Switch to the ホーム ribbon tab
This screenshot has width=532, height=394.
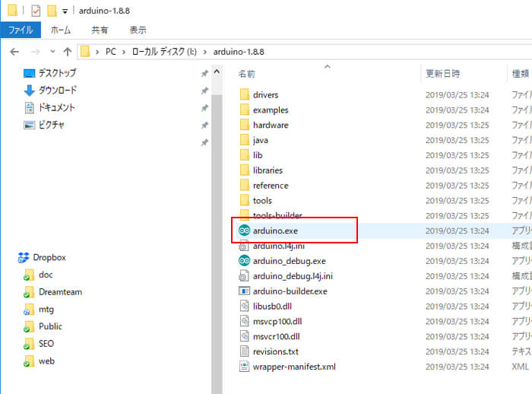(61, 30)
